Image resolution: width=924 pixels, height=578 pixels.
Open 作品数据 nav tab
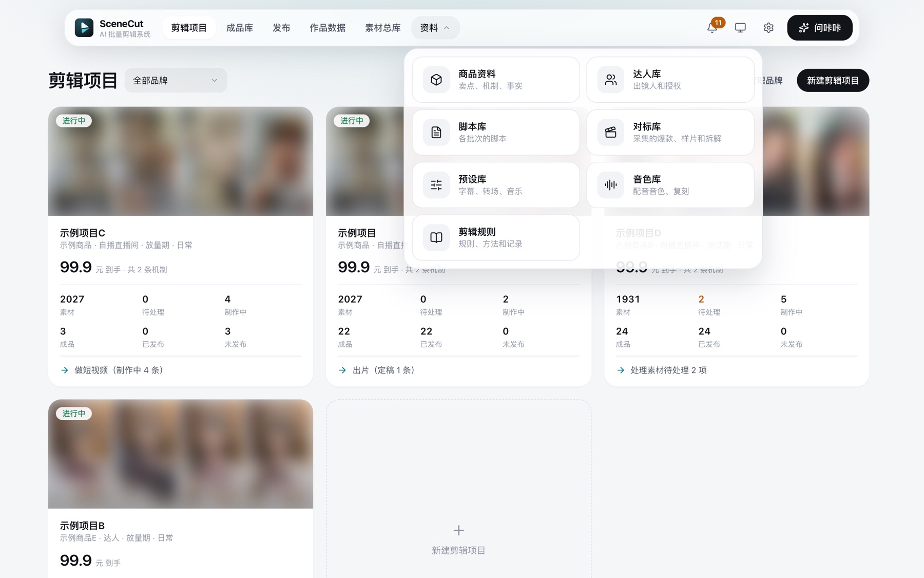[328, 28]
